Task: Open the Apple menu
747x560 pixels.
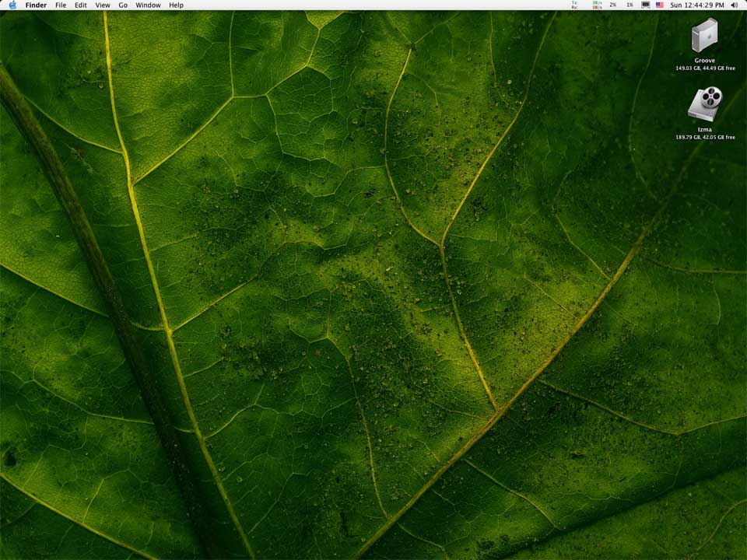Action: coord(12,5)
